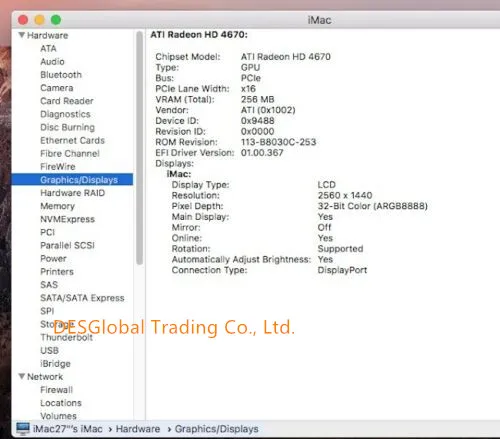The image size is (500, 439).
Task: Collapse the Network section triangle
Action: click(22, 376)
